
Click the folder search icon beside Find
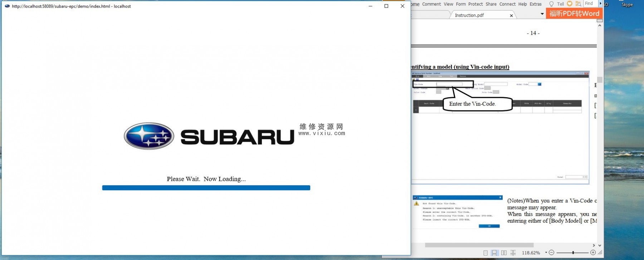(x=578, y=4)
